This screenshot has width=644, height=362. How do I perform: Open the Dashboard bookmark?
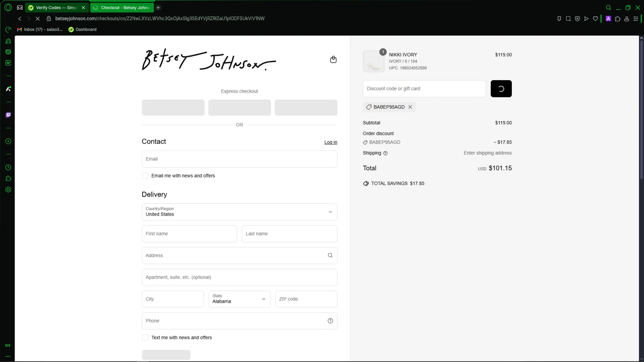pyautogui.click(x=82, y=30)
